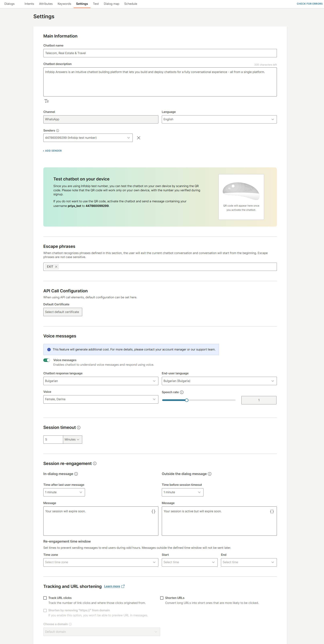Switch to the Dialog map tab
This screenshot has width=324, height=644.
point(111,4)
